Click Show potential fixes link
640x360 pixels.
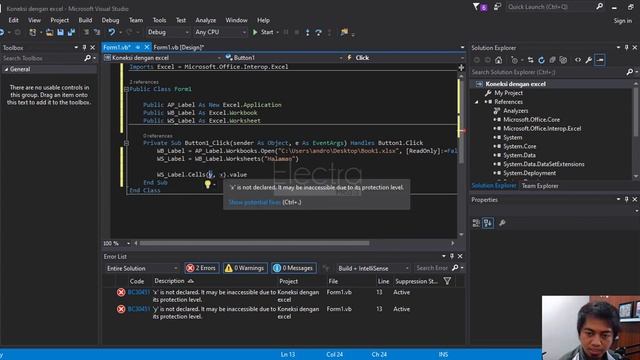254,202
